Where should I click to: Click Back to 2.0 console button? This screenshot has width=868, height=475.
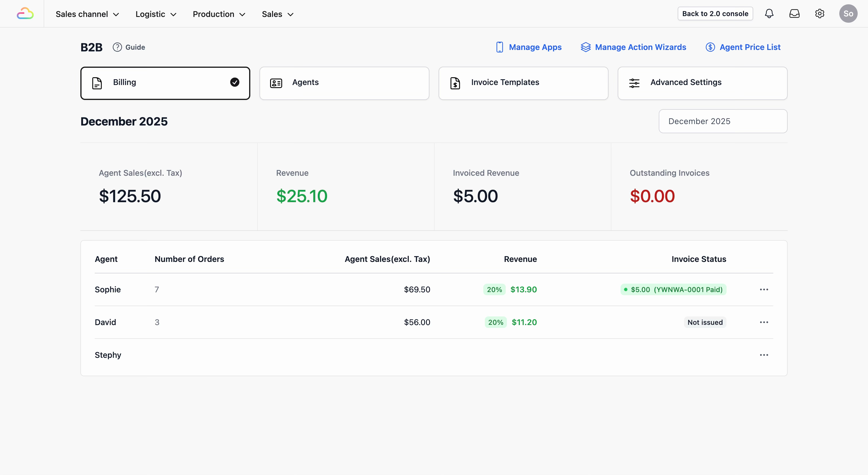click(715, 14)
